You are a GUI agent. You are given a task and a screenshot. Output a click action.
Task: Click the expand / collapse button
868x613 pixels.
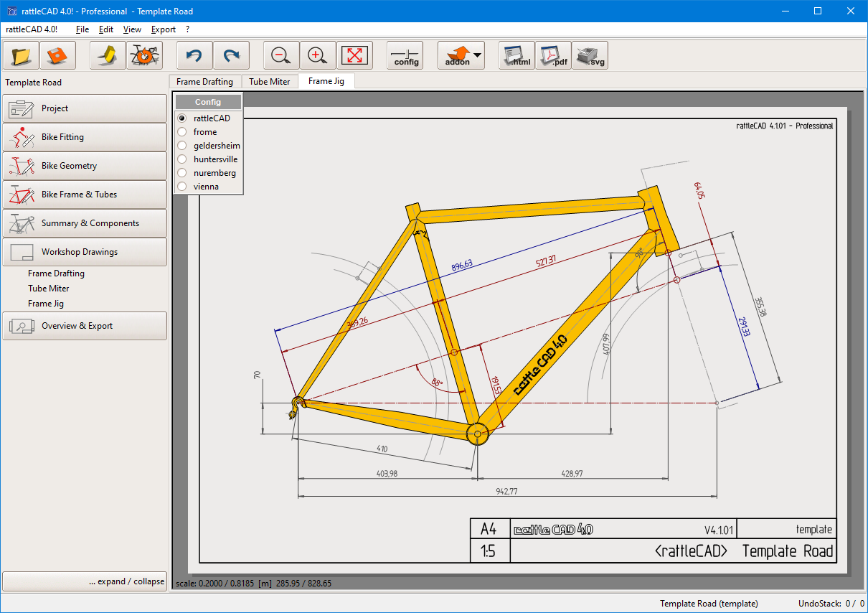point(85,581)
